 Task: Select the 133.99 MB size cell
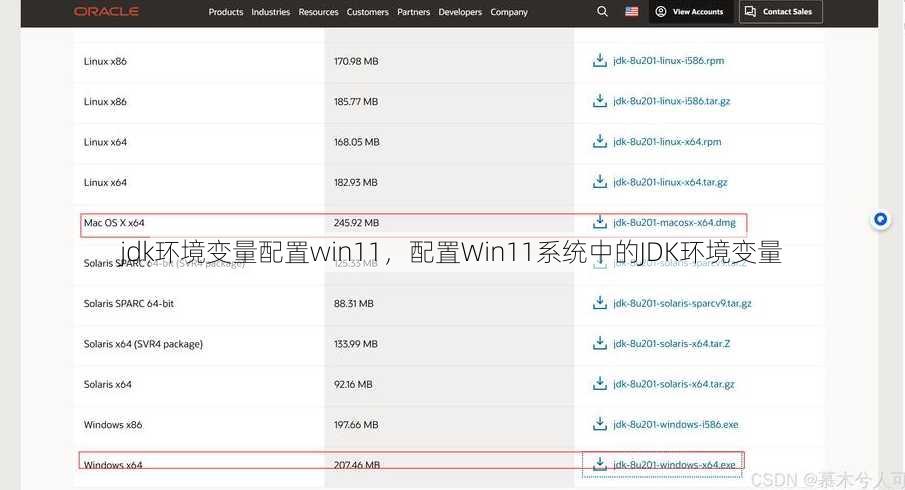coord(356,344)
